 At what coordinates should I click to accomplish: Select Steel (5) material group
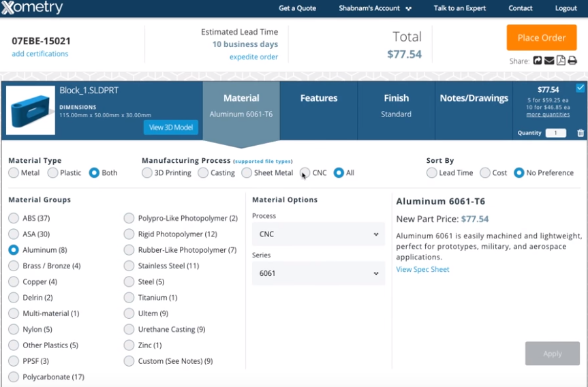click(129, 281)
